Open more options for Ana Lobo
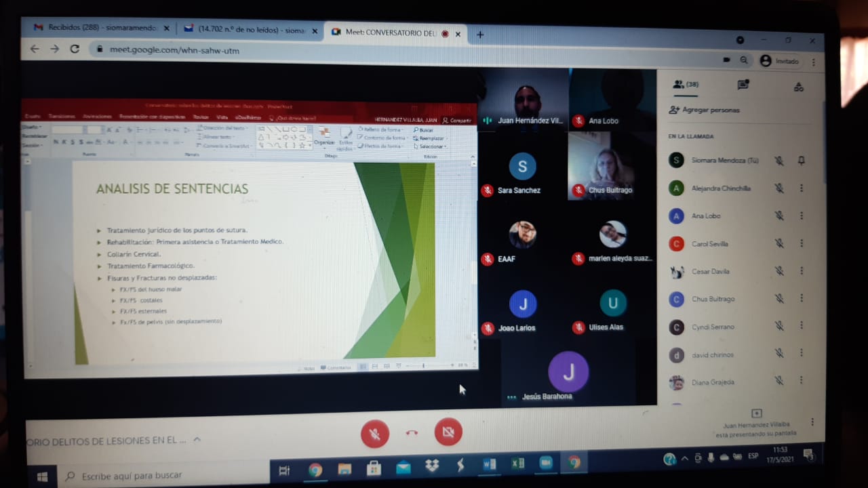This screenshot has height=488, width=868. (x=801, y=216)
